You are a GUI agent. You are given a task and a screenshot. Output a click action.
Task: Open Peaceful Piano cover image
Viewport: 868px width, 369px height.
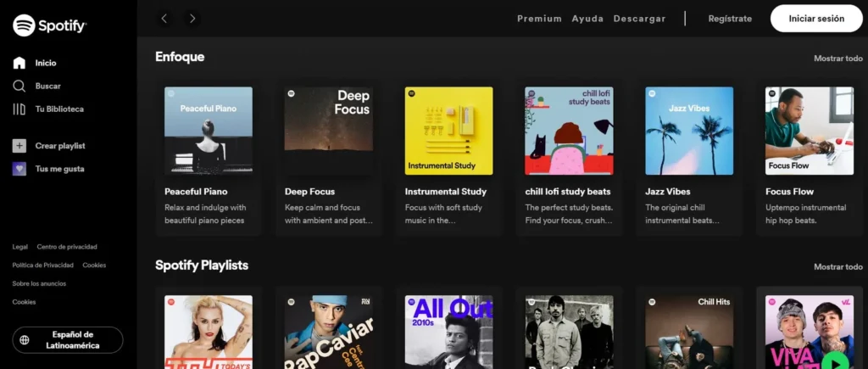(209, 131)
